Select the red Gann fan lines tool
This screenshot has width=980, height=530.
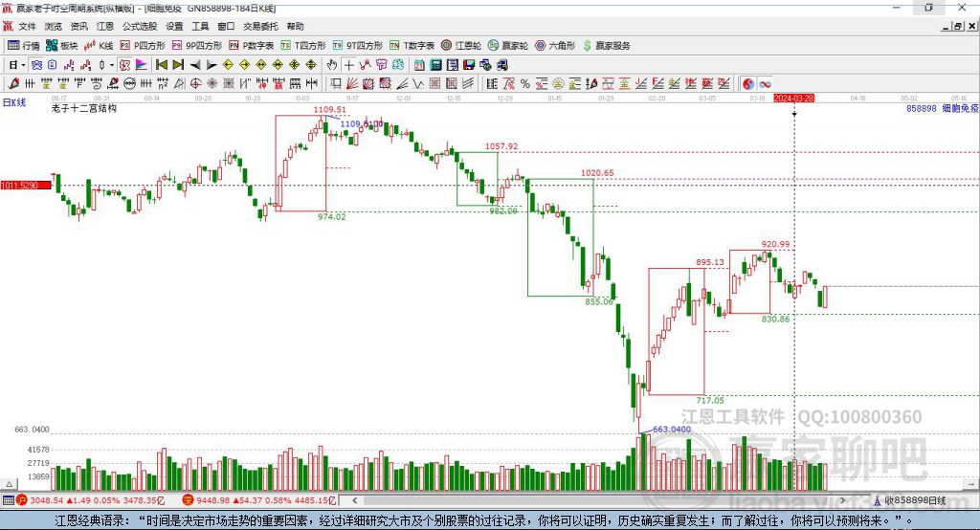[x=352, y=84]
